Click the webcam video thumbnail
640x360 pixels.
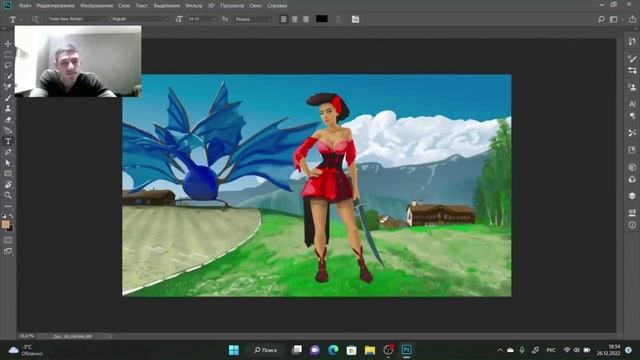click(78, 61)
